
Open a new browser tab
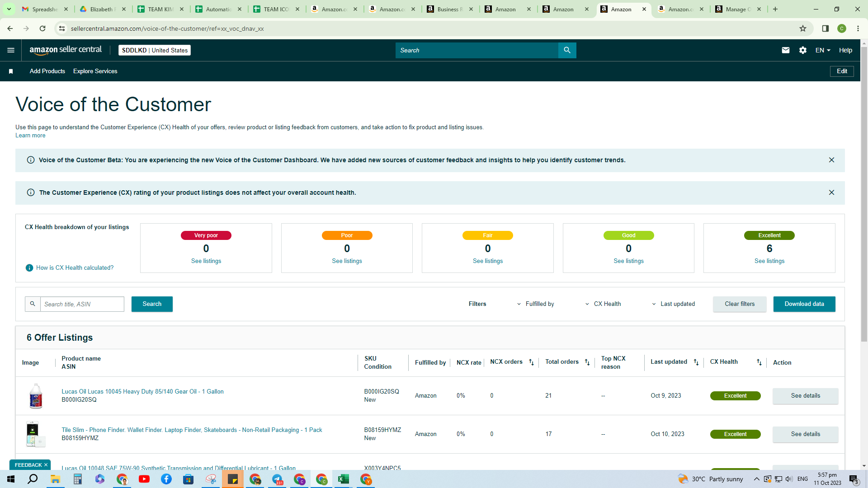(775, 9)
